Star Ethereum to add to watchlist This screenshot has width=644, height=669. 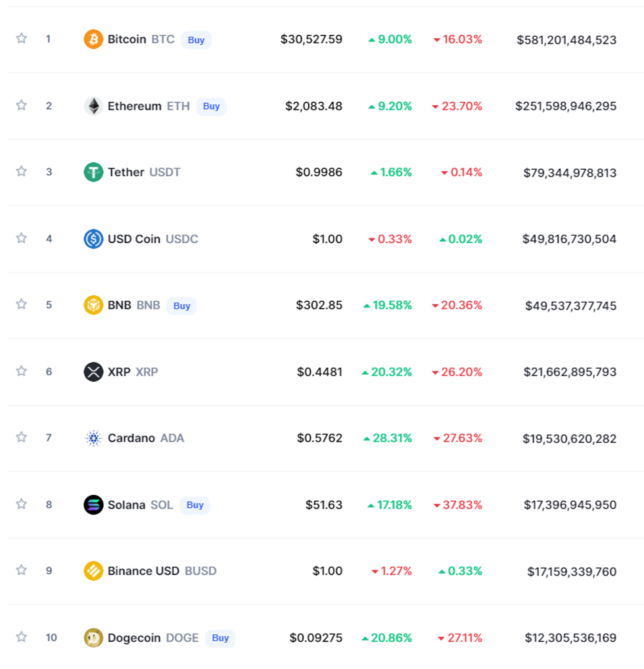tap(22, 105)
